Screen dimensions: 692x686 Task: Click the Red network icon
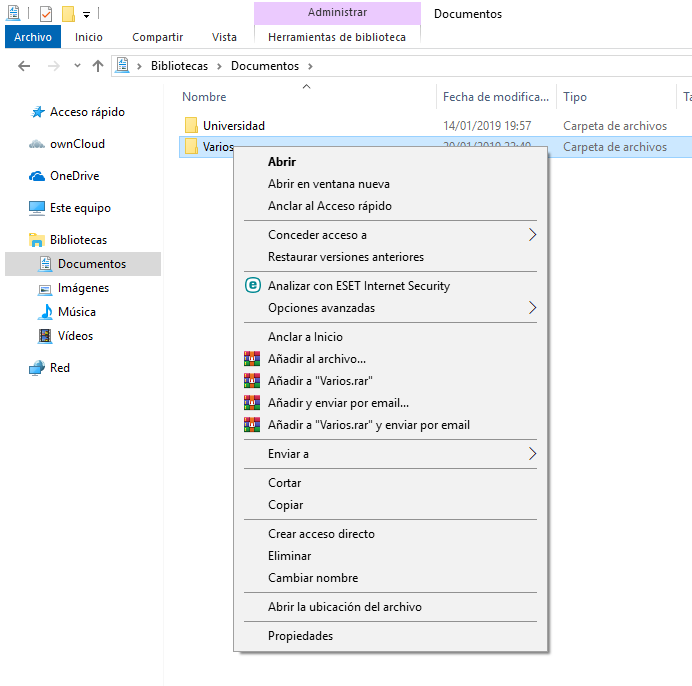pos(37,368)
